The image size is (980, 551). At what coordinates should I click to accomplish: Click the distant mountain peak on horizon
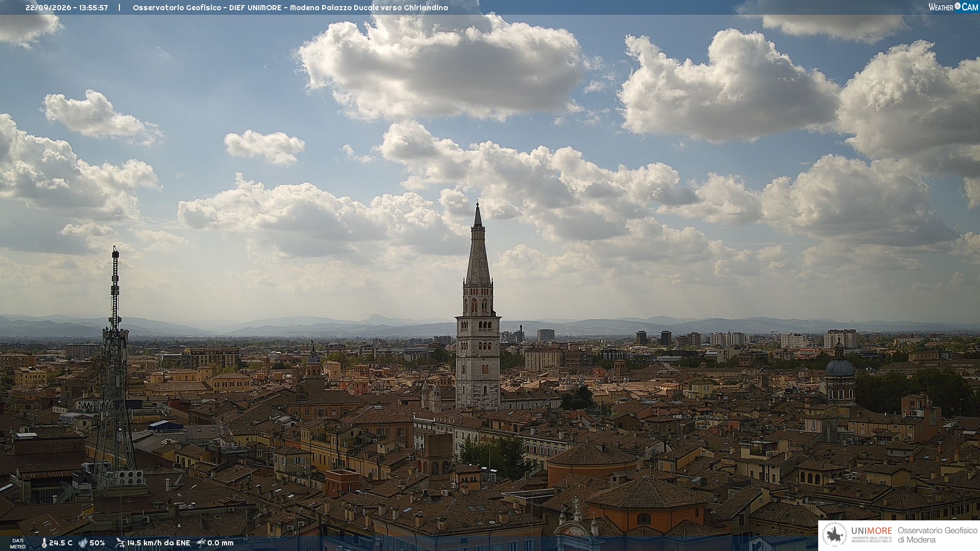tap(378, 319)
